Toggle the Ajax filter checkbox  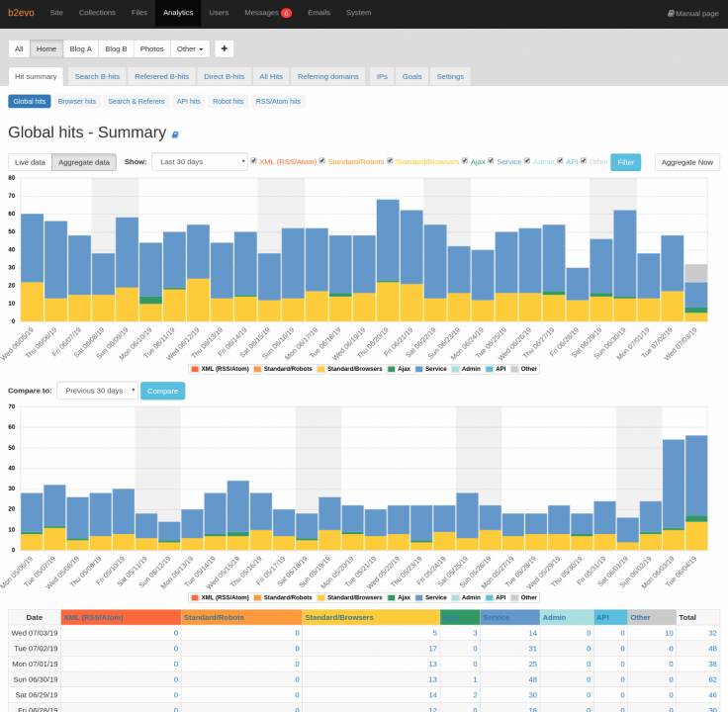465,160
